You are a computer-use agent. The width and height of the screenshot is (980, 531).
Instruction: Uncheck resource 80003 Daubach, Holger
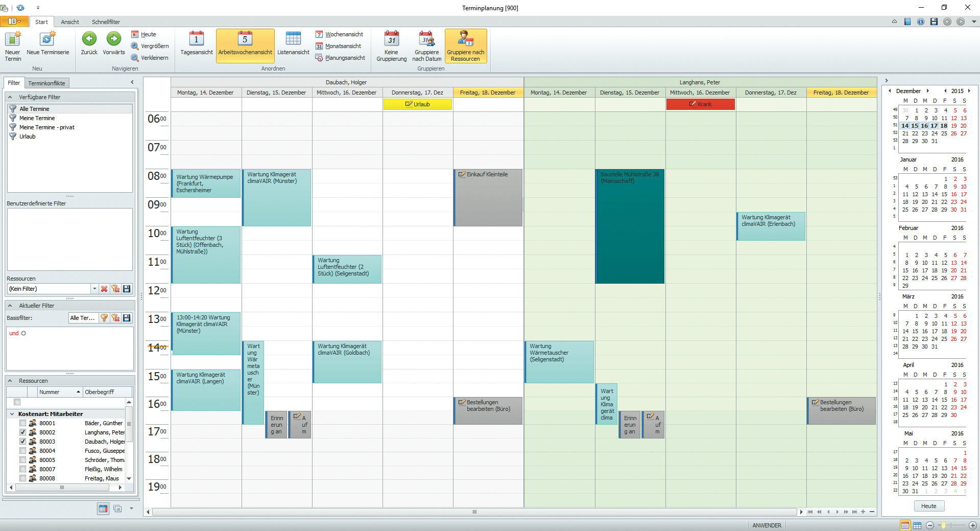[x=22, y=442]
